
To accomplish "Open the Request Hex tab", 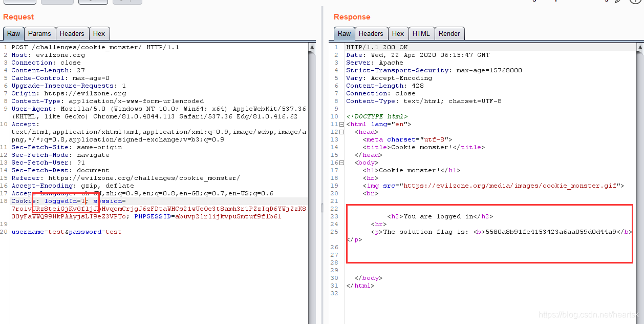I will 99,34.
